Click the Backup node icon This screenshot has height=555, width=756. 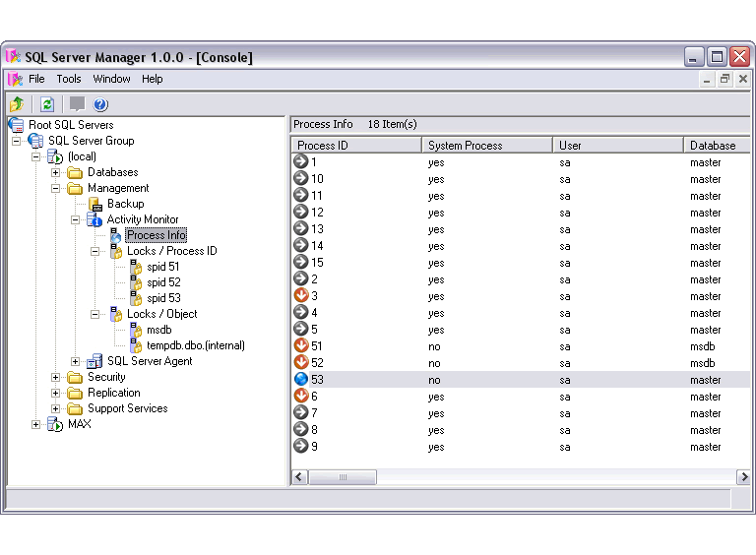[95, 204]
